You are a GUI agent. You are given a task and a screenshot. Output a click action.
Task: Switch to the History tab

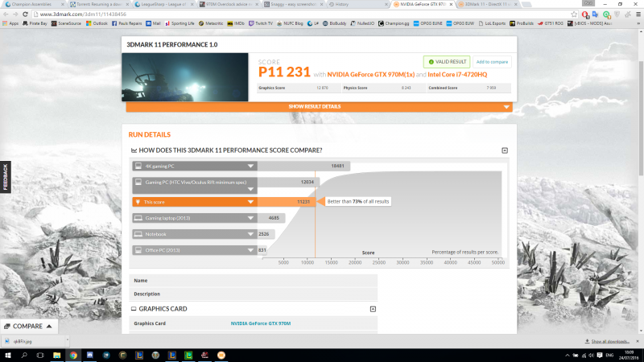[358, 4]
